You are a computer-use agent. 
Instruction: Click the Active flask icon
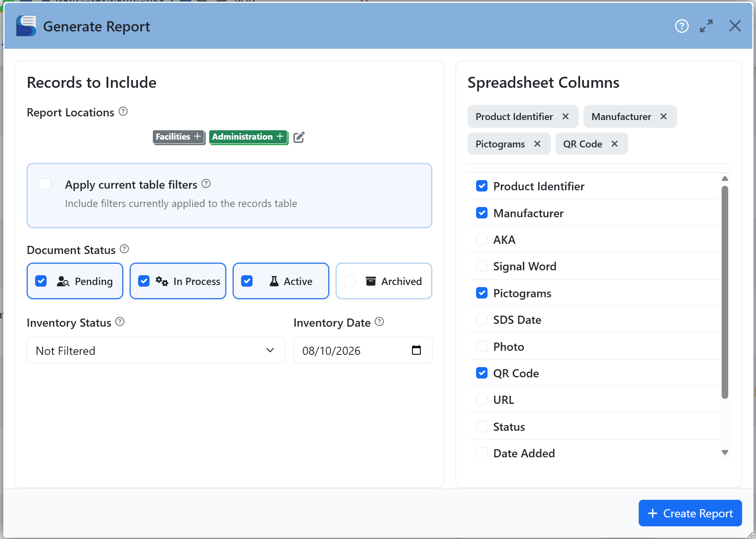pyautogui.click(x=274, y=281)
